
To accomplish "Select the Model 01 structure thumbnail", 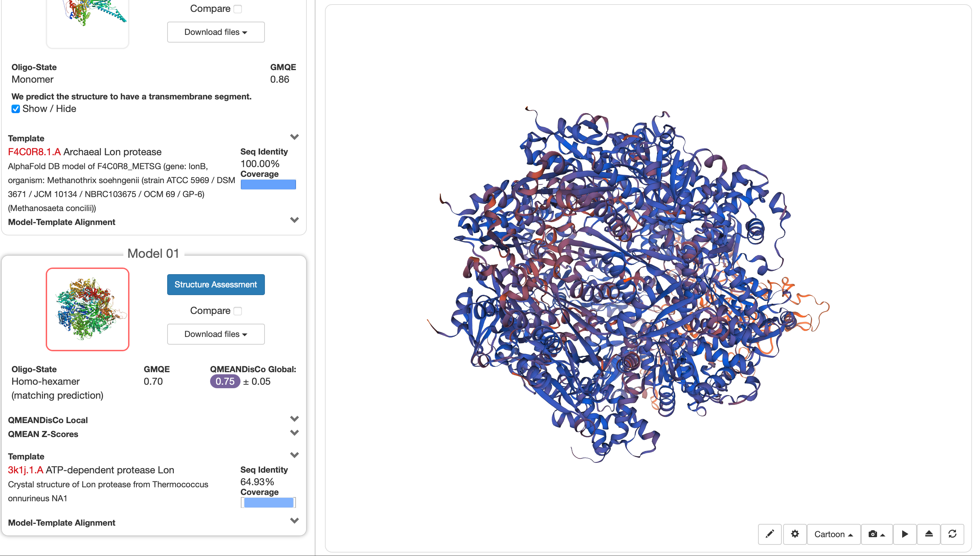I will pos(88,309).
